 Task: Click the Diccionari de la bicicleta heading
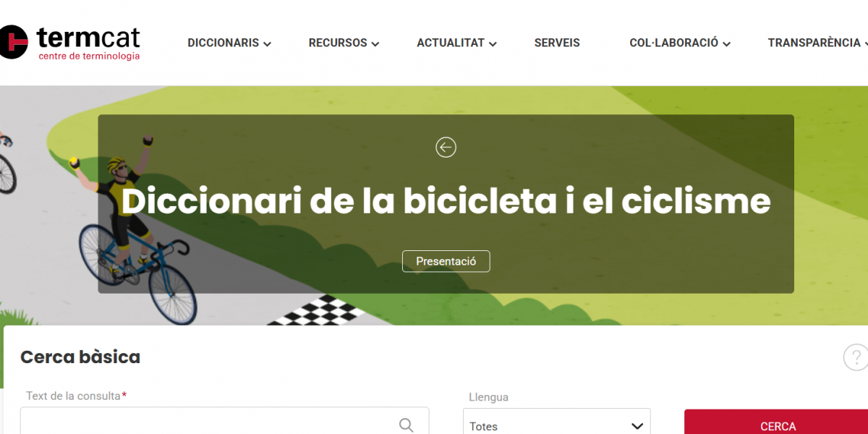point(446,201)
